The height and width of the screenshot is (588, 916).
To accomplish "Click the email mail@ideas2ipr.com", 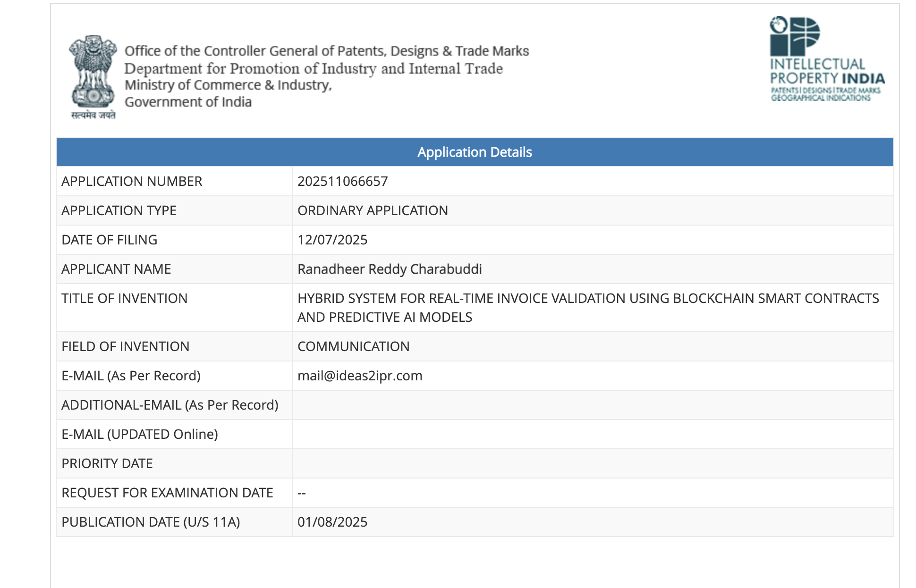I will [360, 376].
